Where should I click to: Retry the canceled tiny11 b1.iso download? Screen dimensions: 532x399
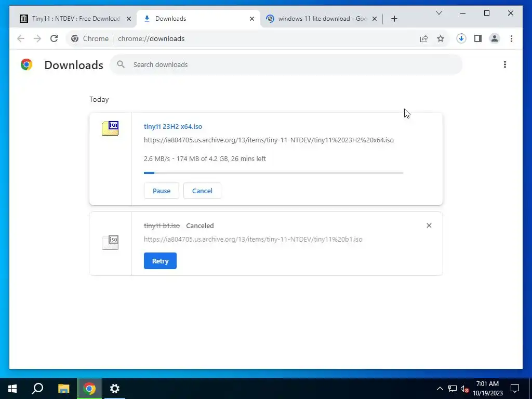[160, 261]
